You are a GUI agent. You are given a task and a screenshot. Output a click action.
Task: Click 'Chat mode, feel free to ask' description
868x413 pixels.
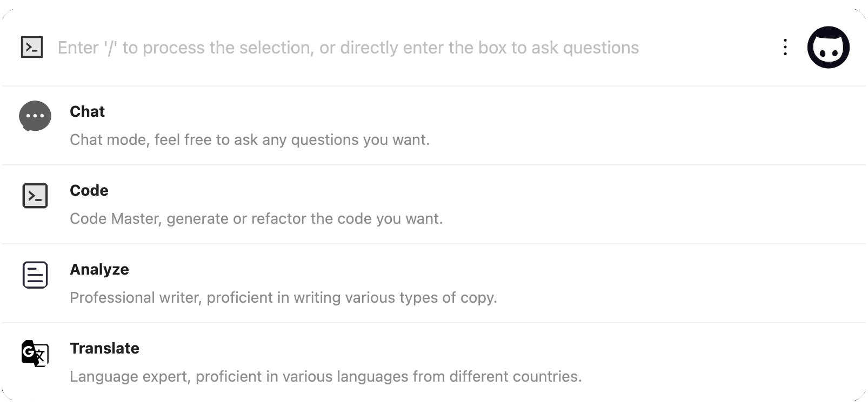(x=250, y=139)
